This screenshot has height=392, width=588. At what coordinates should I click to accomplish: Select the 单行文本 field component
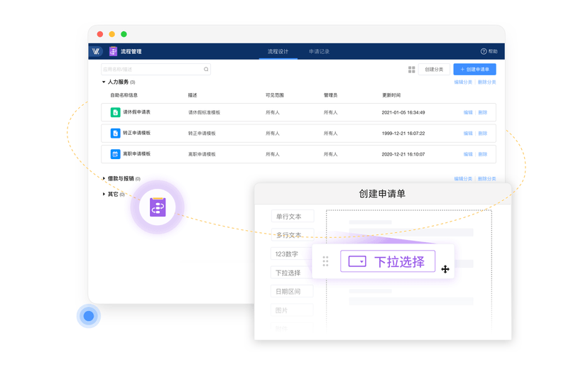pyautogui.click(x=293, y=217)
